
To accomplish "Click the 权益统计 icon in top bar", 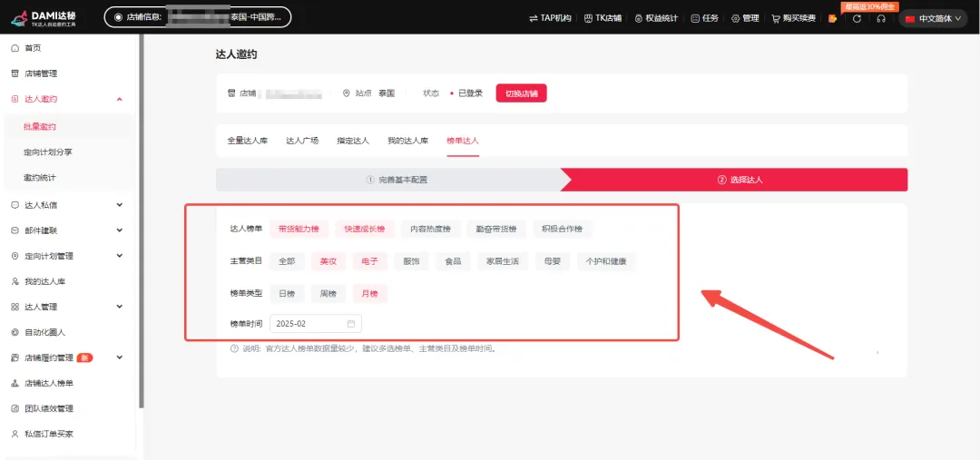I will [638, 19].
